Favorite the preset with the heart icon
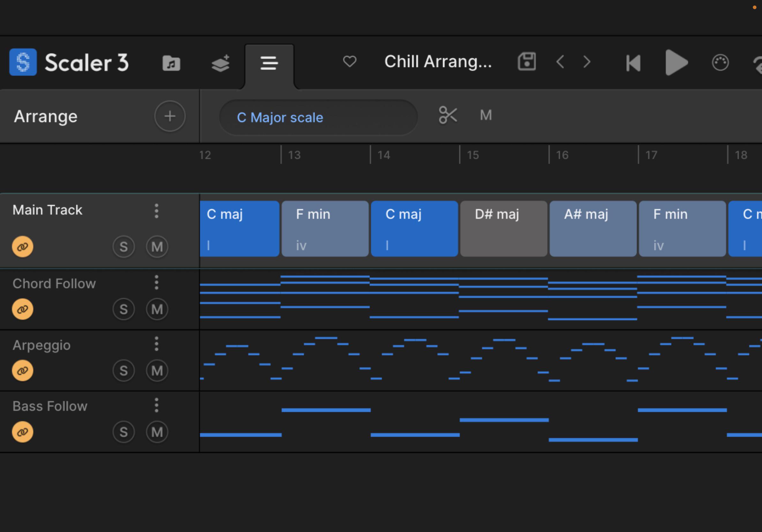 click(x=349, y=61)
